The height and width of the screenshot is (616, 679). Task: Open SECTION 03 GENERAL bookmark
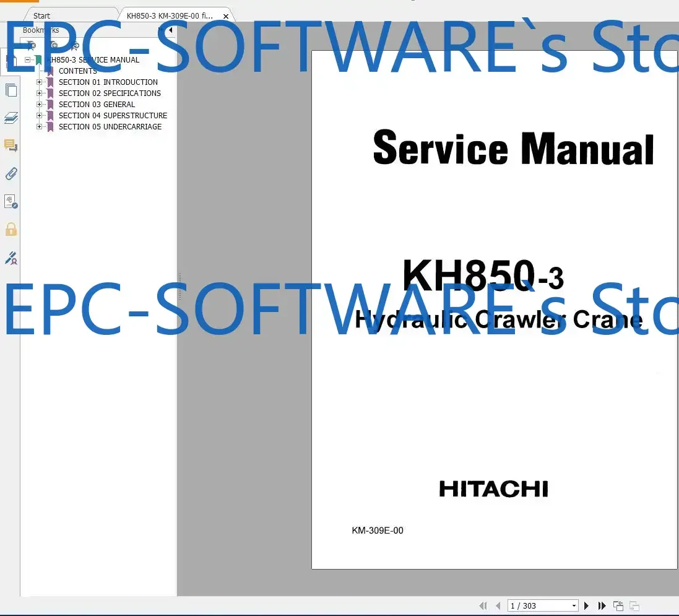[97, 105]
